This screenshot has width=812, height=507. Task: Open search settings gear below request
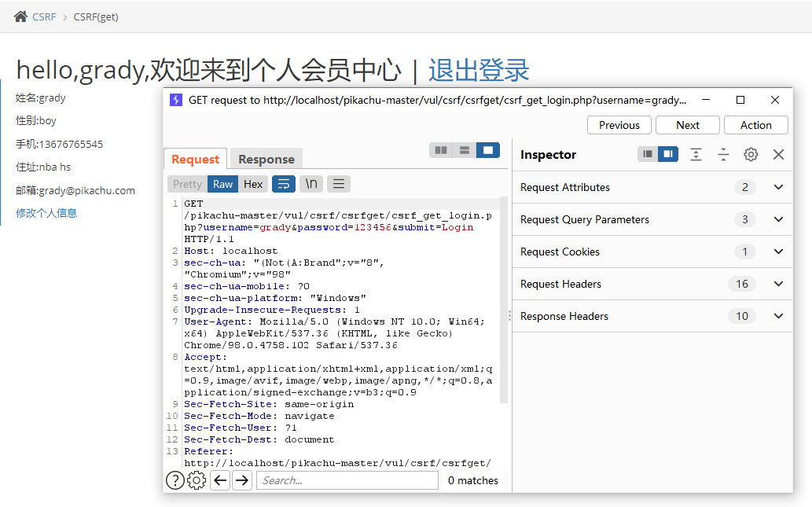pyautogui.click(x=197, y=480)
